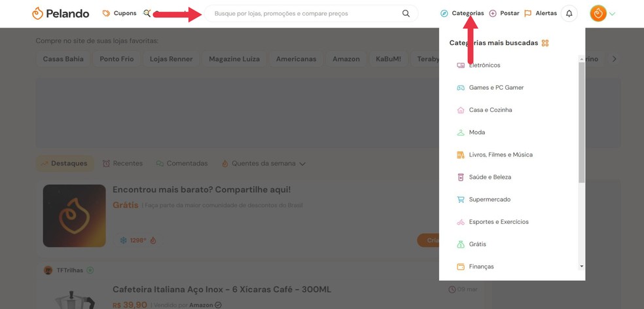Click the flame icon next to 1298°
Screen dimensions: 644x309
(x=153, y=240)
